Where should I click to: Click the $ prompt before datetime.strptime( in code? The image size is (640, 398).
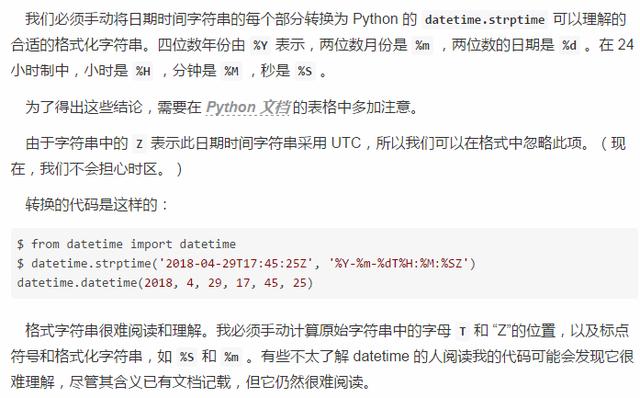[x=20, y=264]
